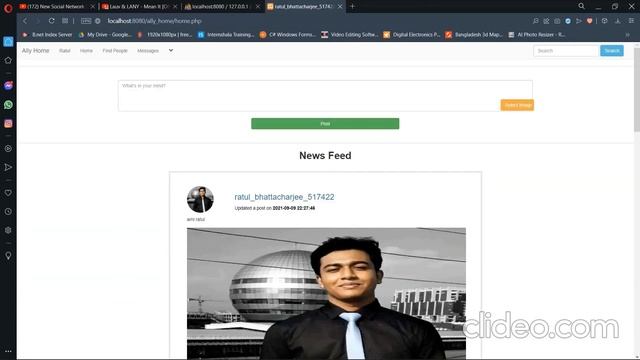
Task: Open the B.net Index Server bookmark
Action: (47, 35)
